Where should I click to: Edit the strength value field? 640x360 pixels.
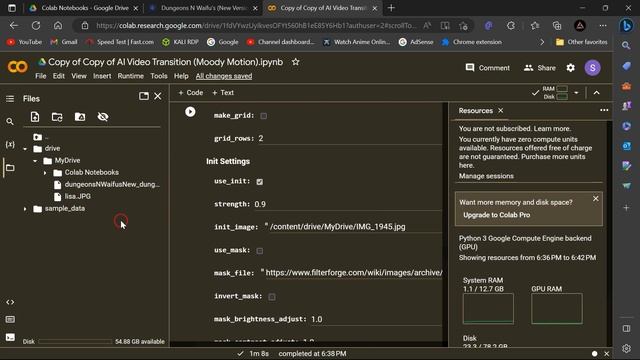[348, 204]
